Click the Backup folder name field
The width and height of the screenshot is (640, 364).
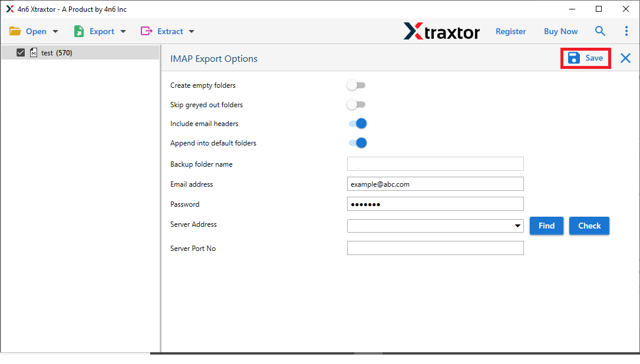pos(435,164)
